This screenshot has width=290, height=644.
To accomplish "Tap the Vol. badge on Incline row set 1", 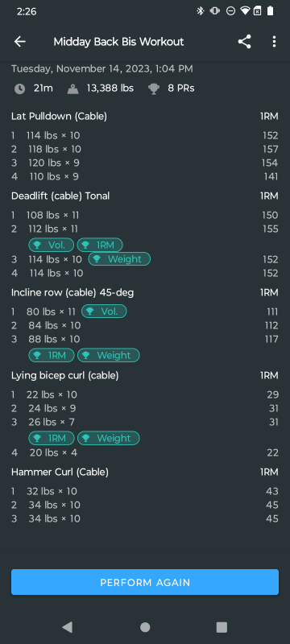I will (x=104, y=312).
